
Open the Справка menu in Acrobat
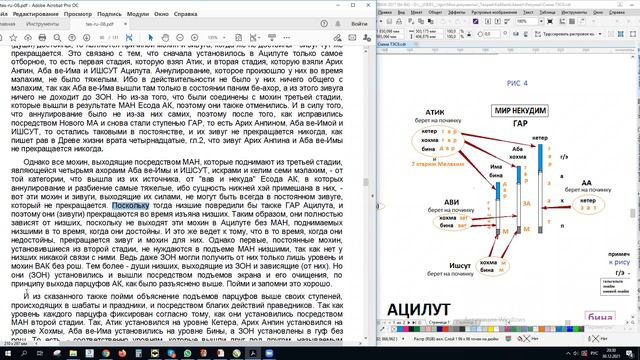click(185, 14)
